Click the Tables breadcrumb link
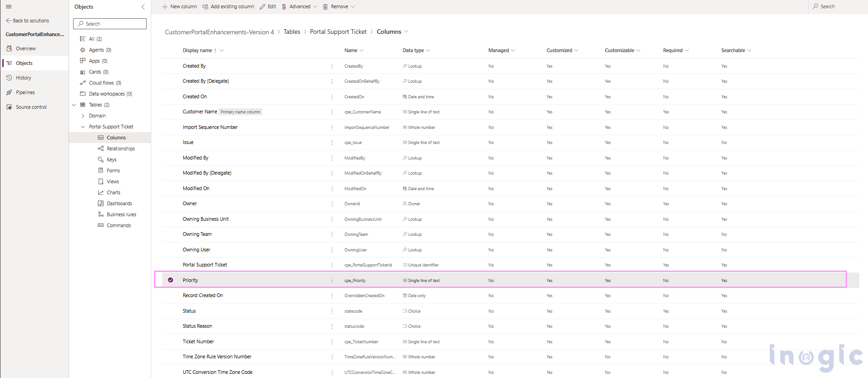The width and height of the screenshot is (868, 378). pos(292,32)
